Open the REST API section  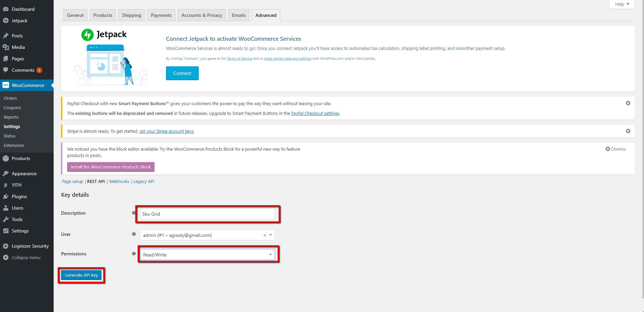point(96,181)
